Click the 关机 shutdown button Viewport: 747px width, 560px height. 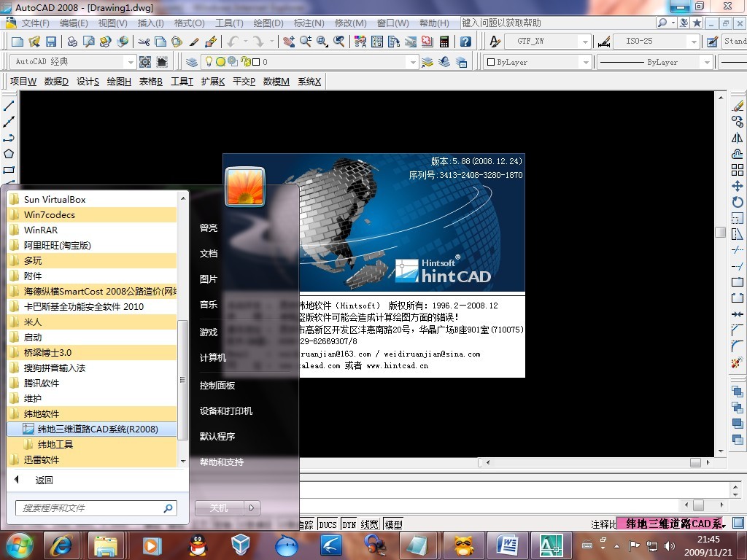219,508
